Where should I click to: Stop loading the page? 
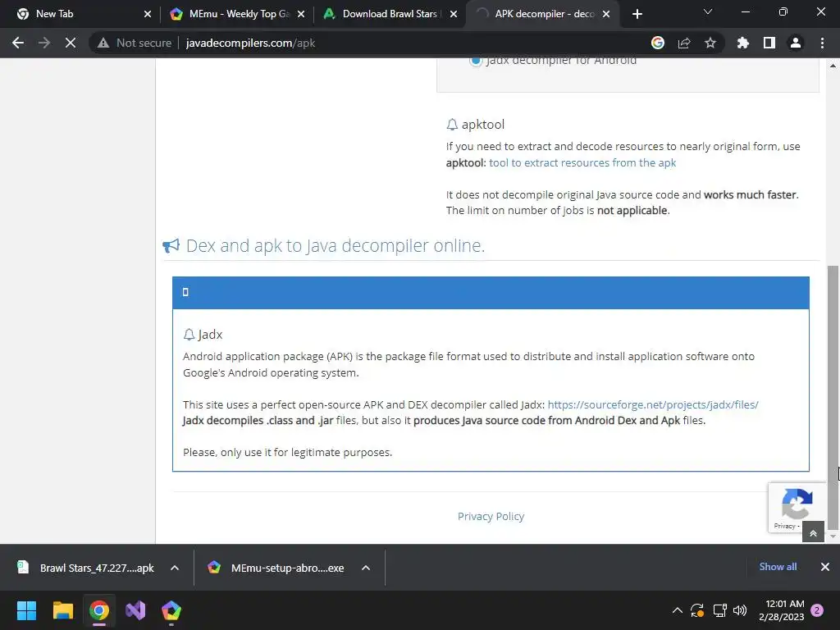click(71, 43)
